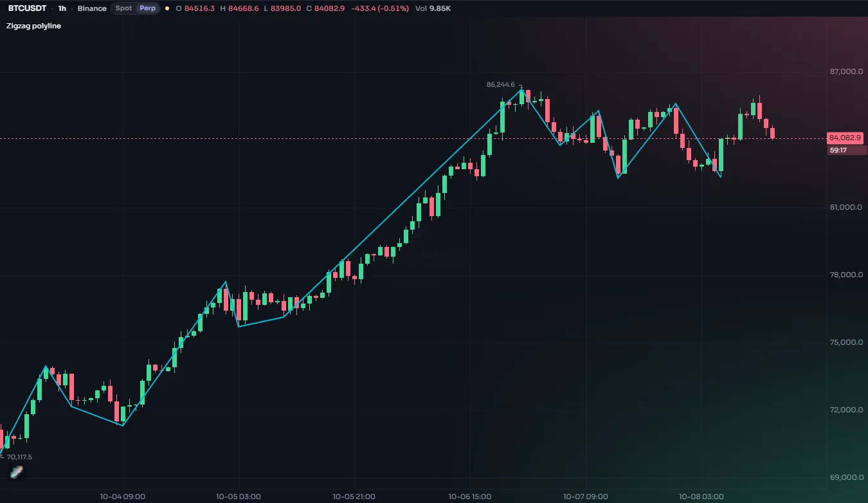The image size is (868, 503).
Task: Click the 75,000.0 price axis label
Action: coord(845,342)
